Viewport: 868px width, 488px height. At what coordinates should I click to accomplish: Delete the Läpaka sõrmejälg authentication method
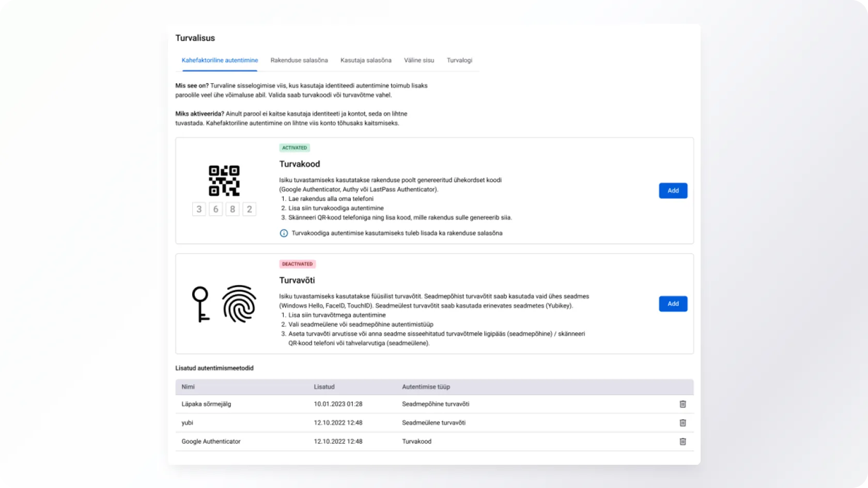pos(683,404)
